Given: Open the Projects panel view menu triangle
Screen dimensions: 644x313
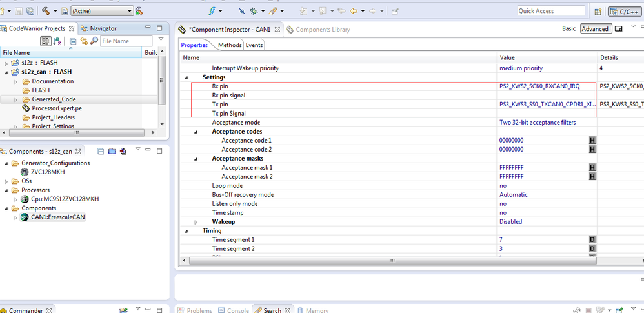Looking at the screenshot, I should 161,39.
